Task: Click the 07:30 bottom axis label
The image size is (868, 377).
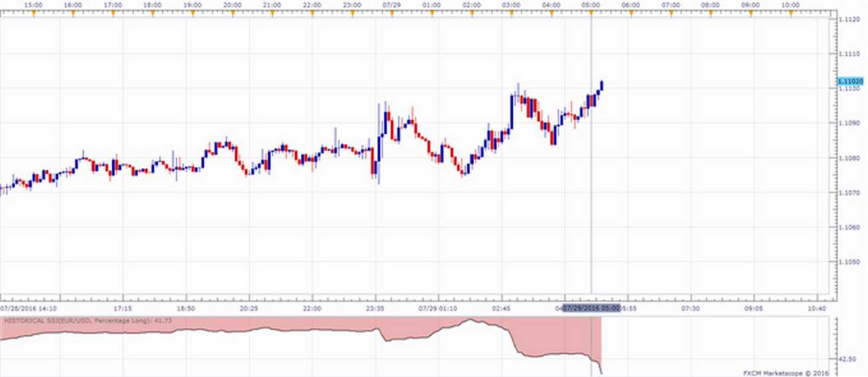Action: click(691, 308)
